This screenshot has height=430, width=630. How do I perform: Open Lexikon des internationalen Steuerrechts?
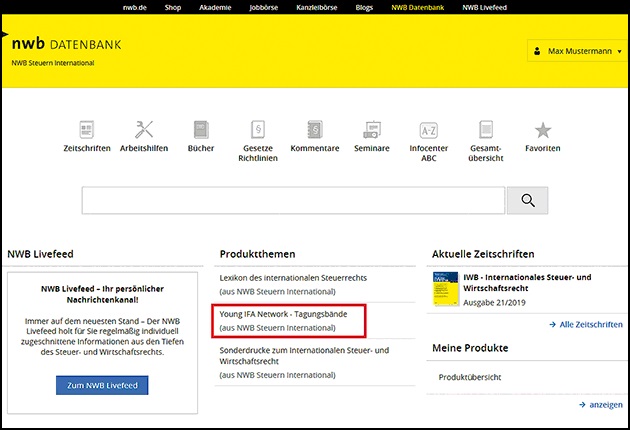(292, 277)
